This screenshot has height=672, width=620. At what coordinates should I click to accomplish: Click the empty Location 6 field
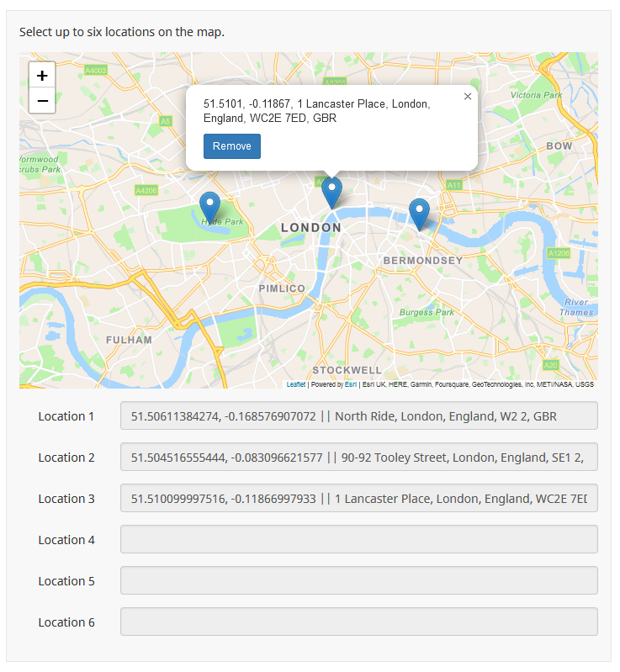[358, 622]
